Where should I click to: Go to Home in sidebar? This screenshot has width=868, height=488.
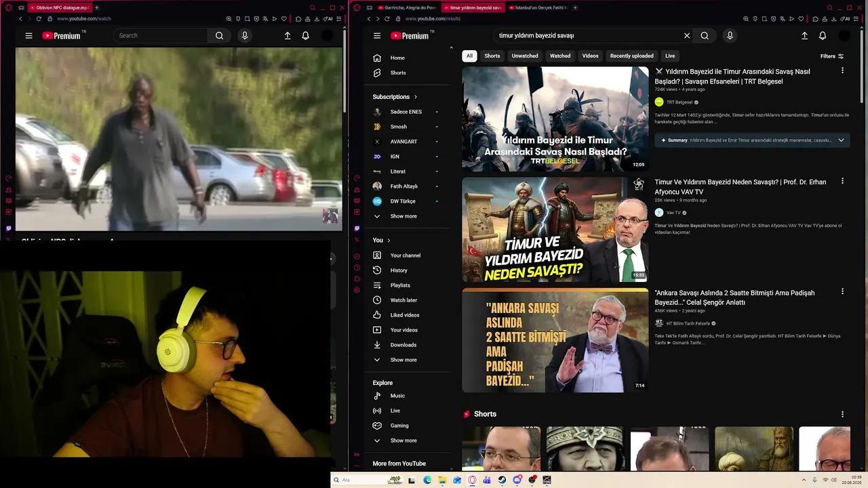pyautogui.click(x=397, y=58)
